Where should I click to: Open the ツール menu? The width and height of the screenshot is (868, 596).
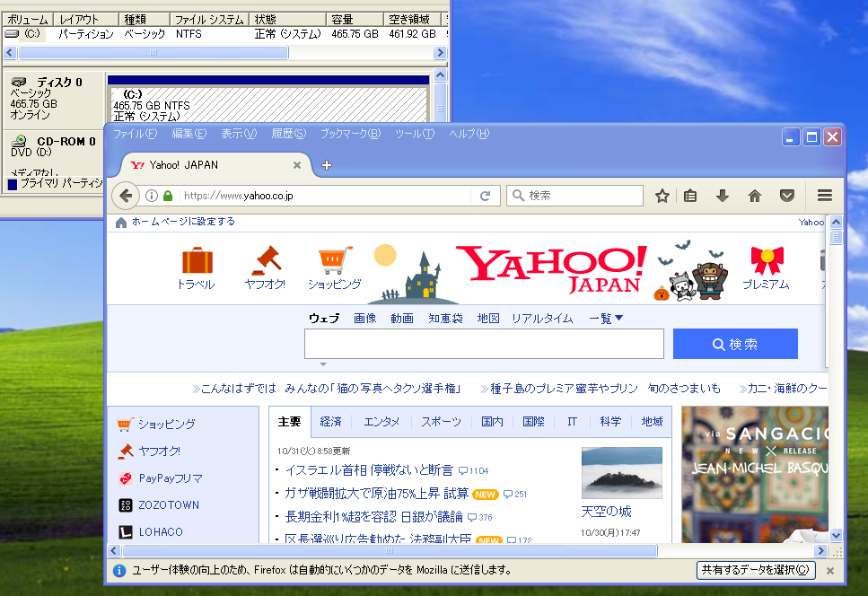415,134
